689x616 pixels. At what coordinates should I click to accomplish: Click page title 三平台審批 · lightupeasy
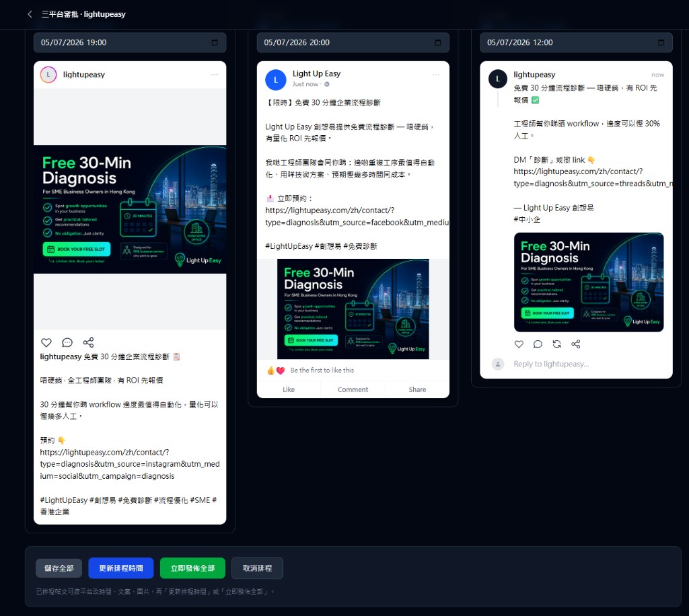83,14
